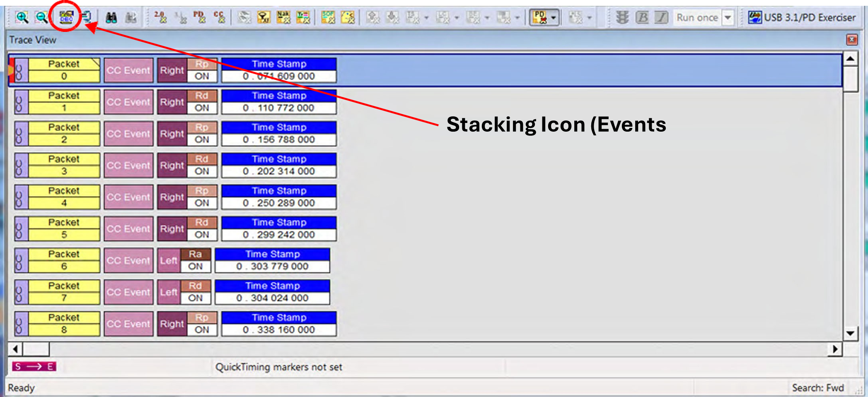Toggle the hide CC events icon
The height and width of the screenshot is (397, 868).
pos(219,17)
